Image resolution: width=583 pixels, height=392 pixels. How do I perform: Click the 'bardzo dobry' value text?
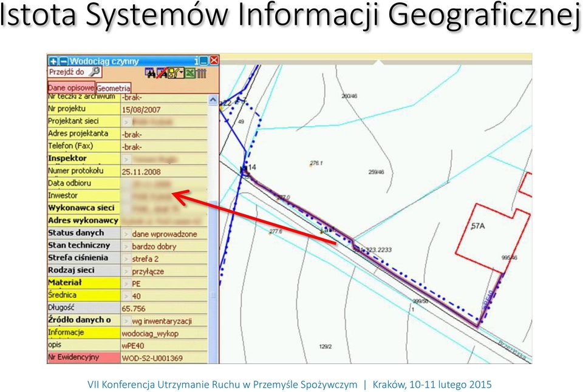154,246
